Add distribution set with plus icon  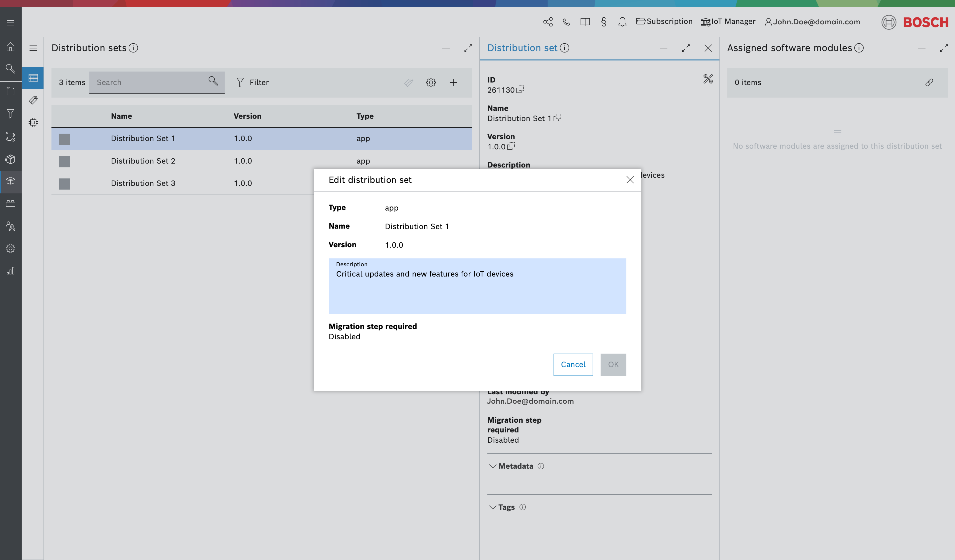coord(453,83)
